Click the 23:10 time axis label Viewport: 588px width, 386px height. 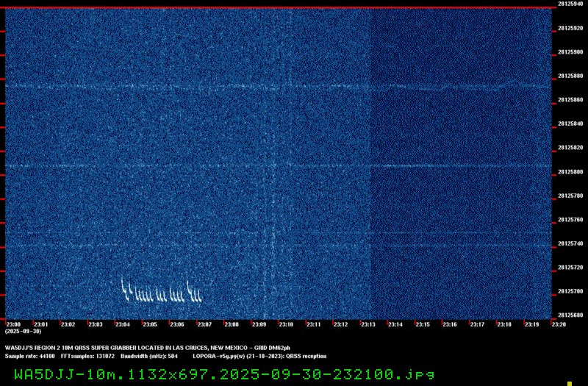pyautogui.click(x=286, y=324)
